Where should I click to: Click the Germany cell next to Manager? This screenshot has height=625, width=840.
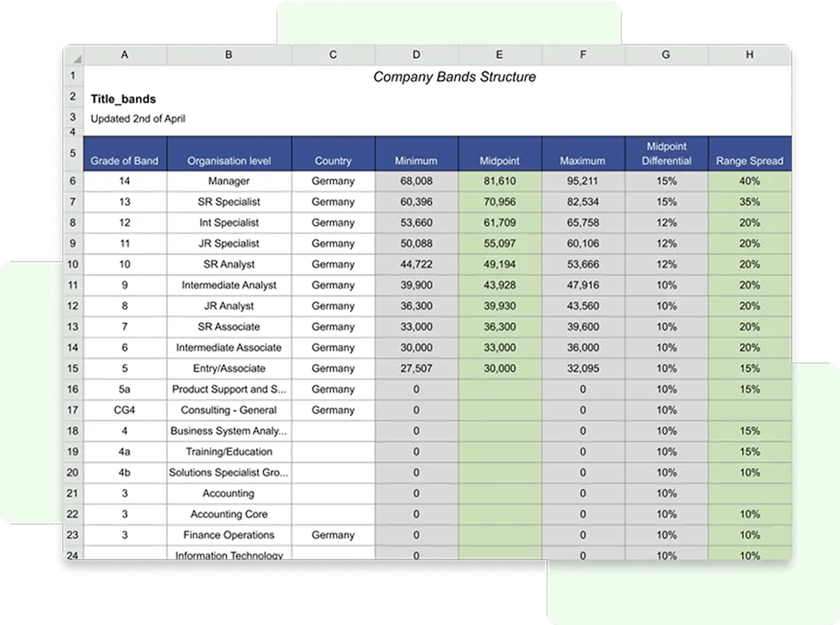(333, 181)
